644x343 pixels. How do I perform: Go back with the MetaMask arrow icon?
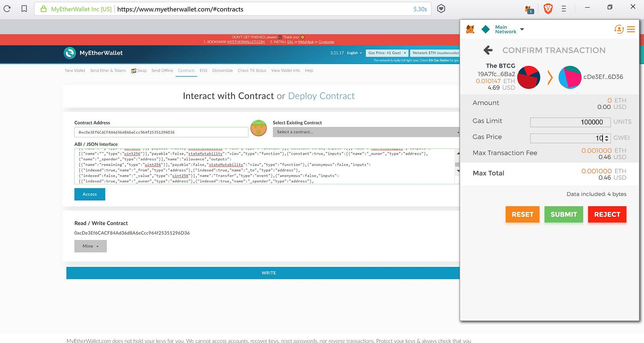pos(488,50)
